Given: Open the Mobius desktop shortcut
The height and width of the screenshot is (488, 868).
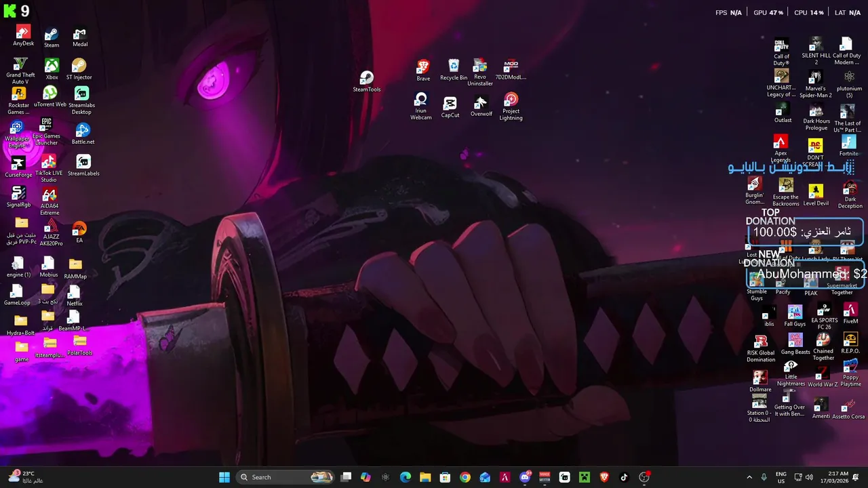Looking at the screenshot, I should [48, 267].
